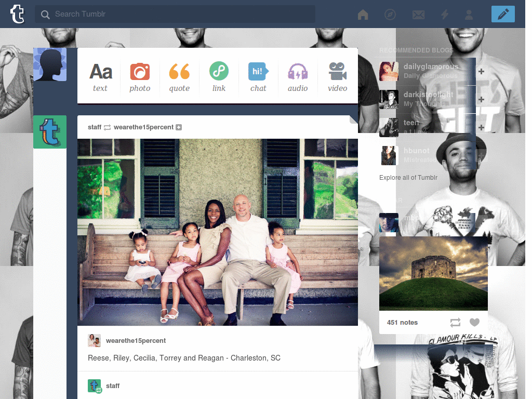Follow darkistoolight with plus button
Image resolution: width=532 pixels, height=399 pixels.
481,99
